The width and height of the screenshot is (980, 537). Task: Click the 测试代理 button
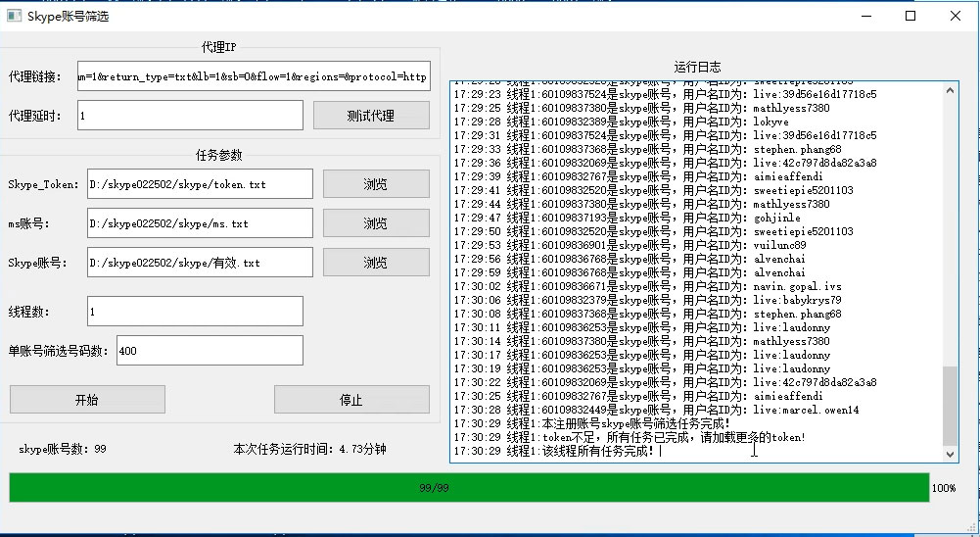coord(371,116)
